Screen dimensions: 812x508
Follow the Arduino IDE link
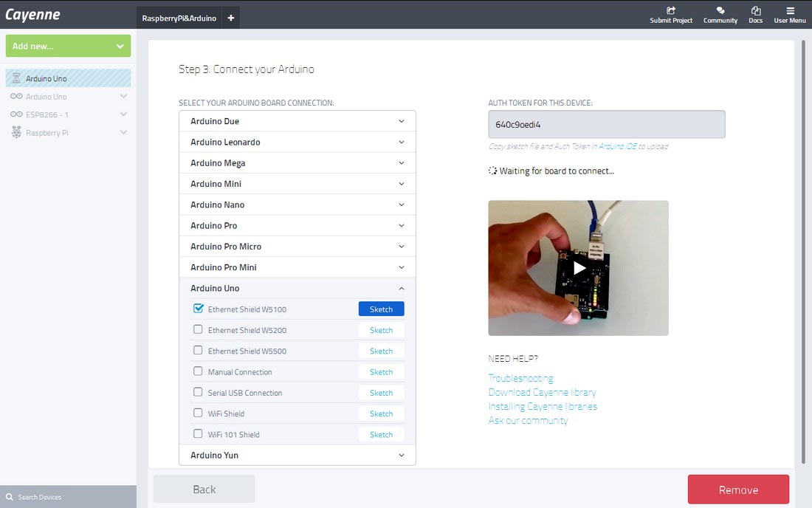(617, 146)
